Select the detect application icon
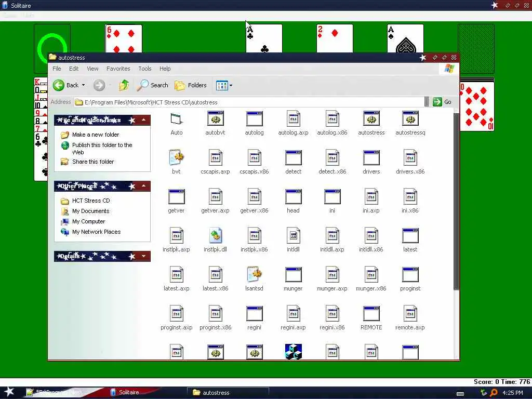Screen dimensions: 532x399 [x=293, y=158]
